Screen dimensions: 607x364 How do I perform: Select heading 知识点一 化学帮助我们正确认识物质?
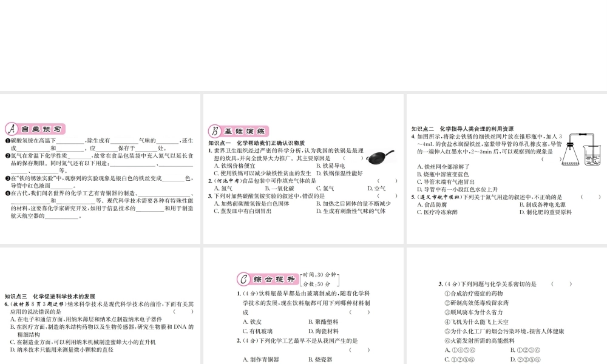257,143
